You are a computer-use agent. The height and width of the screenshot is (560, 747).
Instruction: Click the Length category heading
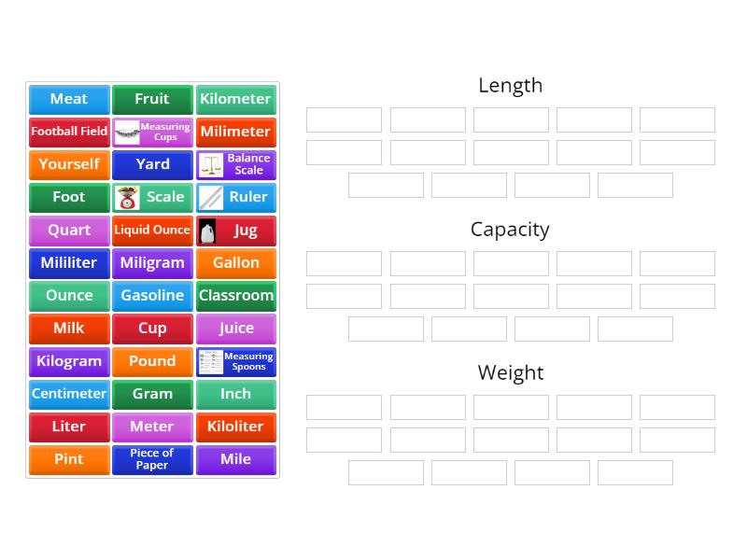(x=511, y=85)
